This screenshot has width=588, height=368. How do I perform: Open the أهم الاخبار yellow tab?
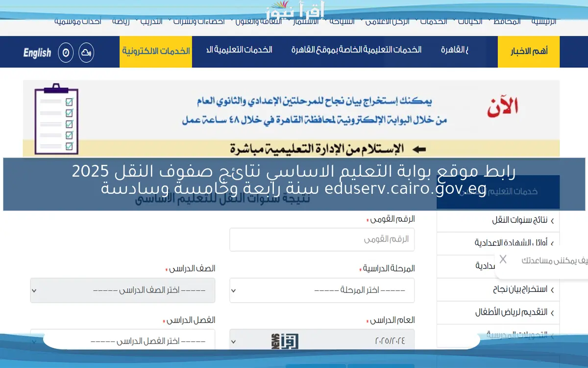tap(529, 52)
